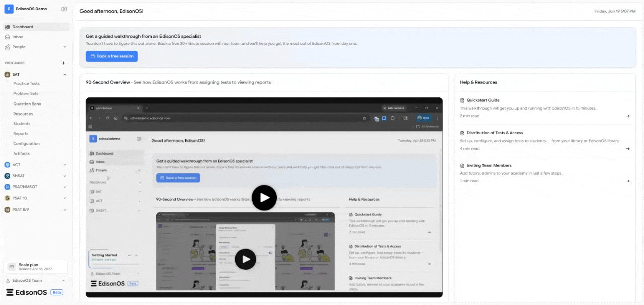The image size is (644, 305).
Task: Click arrow for Inviting Team Members
Action: tap(627, 181)
